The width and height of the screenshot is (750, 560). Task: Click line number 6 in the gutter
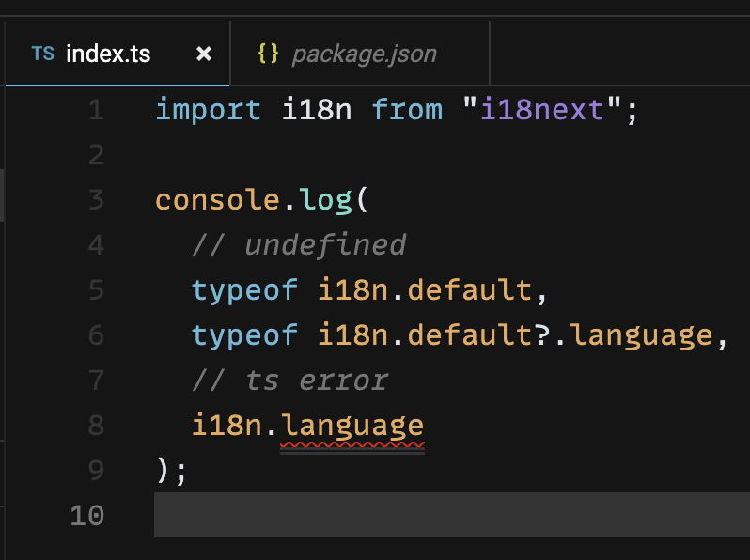(x=96, y=334)
